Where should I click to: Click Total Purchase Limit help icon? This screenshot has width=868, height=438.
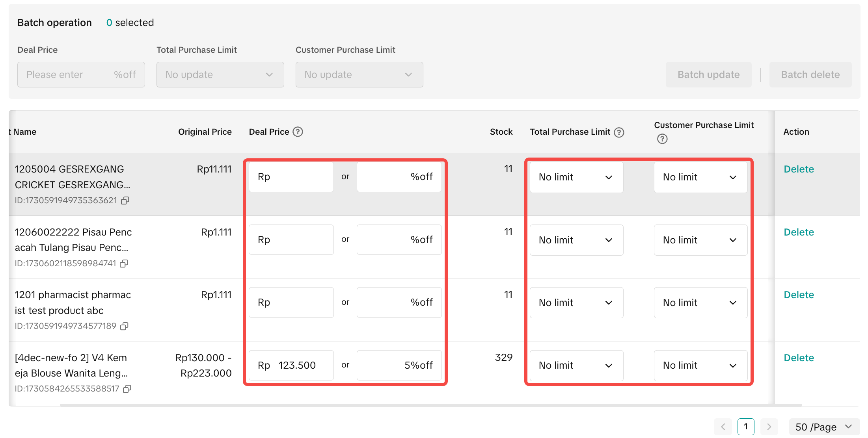pos(619,132)
